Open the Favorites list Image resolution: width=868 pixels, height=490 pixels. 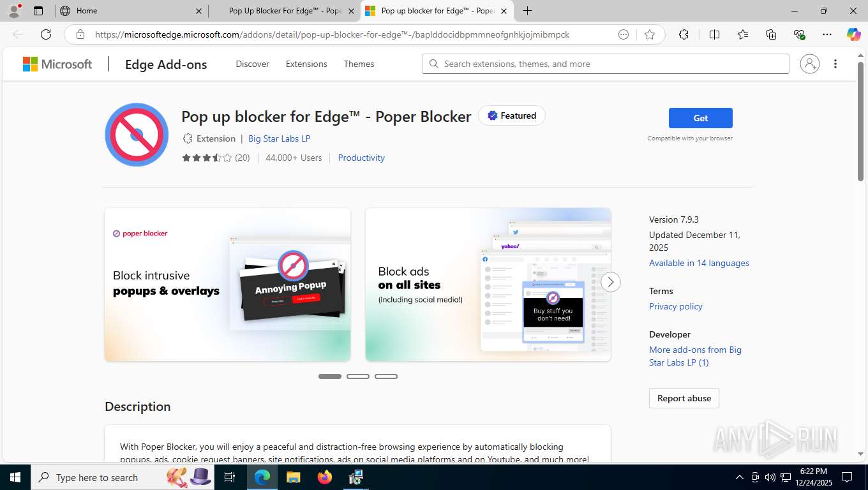[x=743, y=34]
